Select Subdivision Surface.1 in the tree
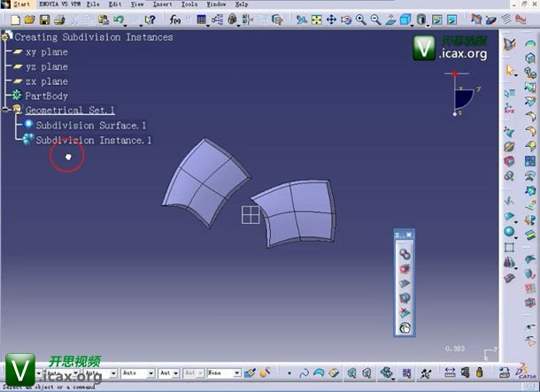 90,126
